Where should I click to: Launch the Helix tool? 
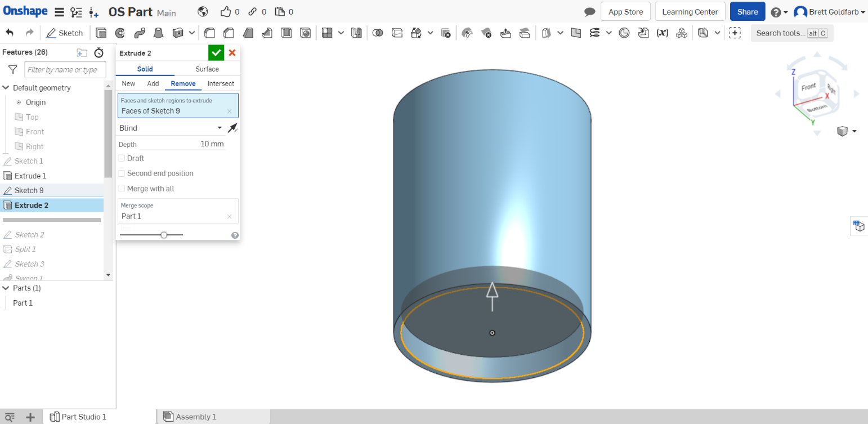594,33
